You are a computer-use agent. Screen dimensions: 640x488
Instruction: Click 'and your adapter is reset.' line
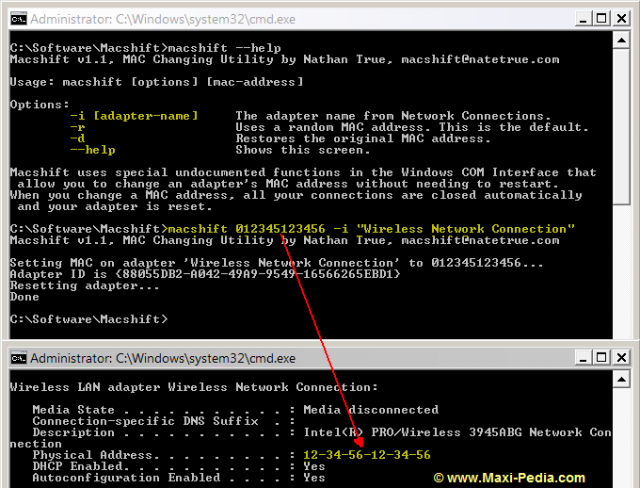pos(115,206)
